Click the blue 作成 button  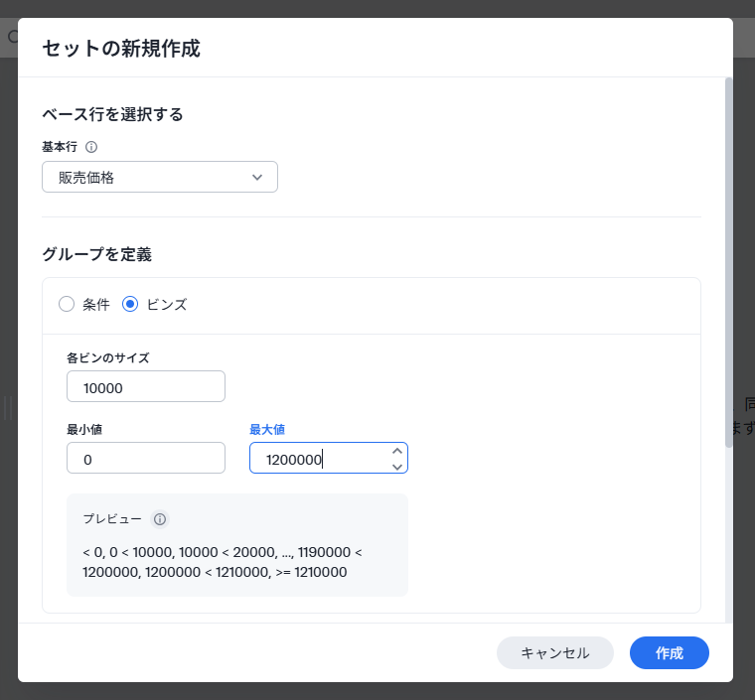(x=670, y=653)
